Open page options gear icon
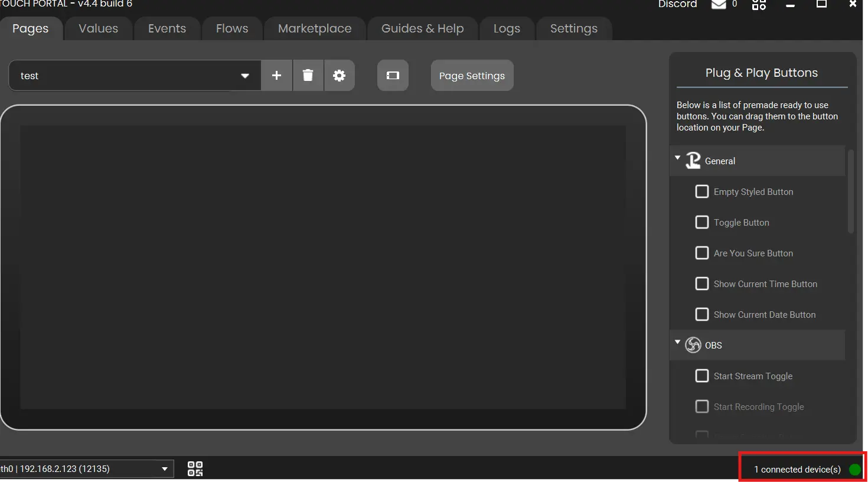This screenshot has height=482, width=868. (339, 76)
